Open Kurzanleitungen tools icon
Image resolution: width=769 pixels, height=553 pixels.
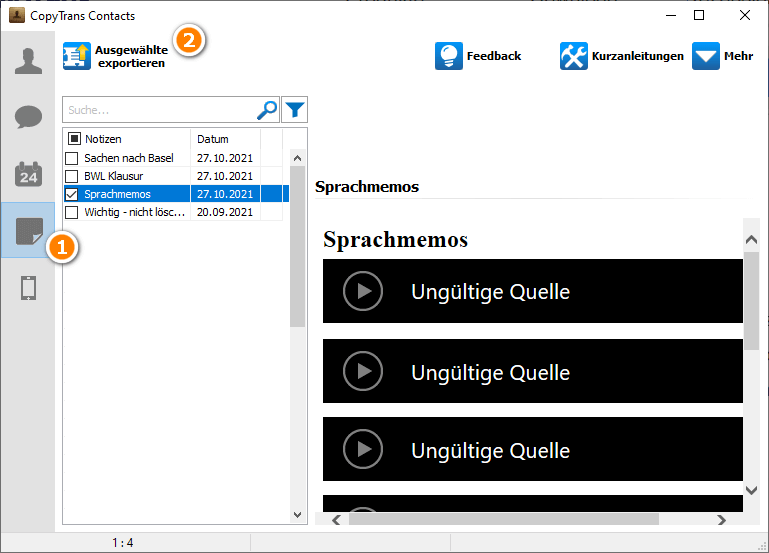tap(574, 56)
